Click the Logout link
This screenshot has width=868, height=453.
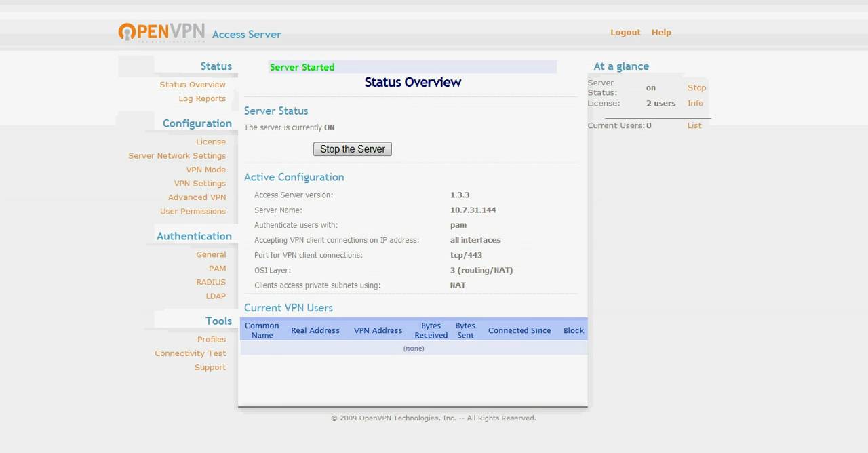click(625, 32)
